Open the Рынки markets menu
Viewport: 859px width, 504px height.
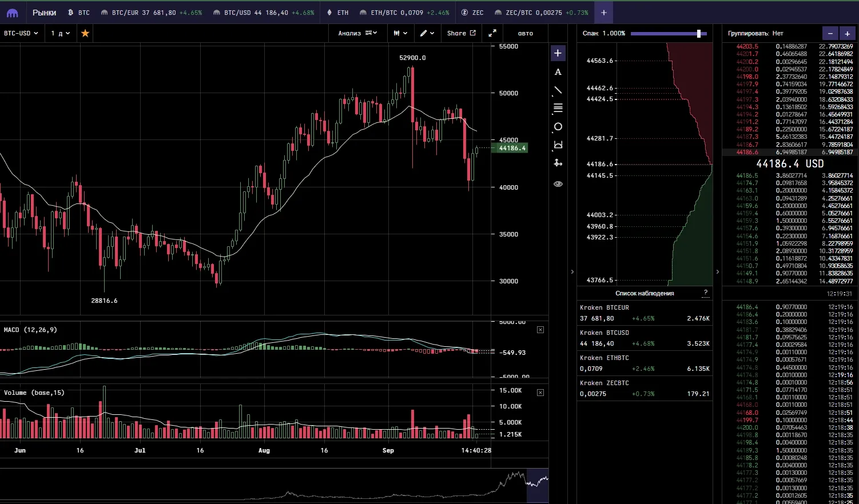click(x=44, y=13)
